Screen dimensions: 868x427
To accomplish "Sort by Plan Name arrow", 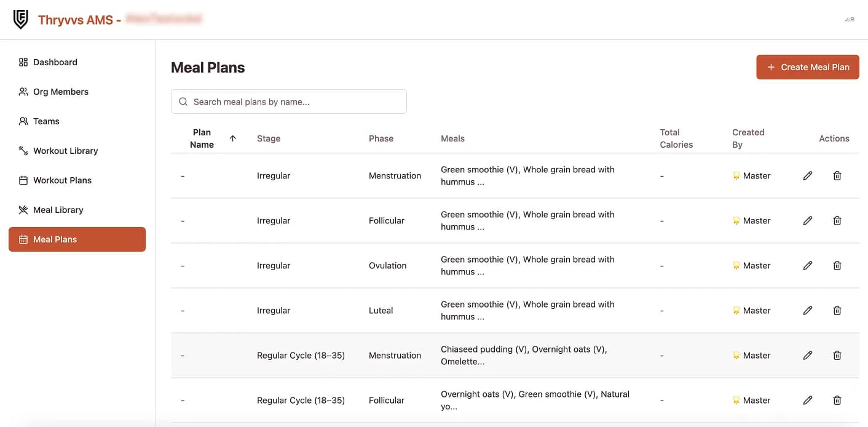I will [x=232, y=138].
